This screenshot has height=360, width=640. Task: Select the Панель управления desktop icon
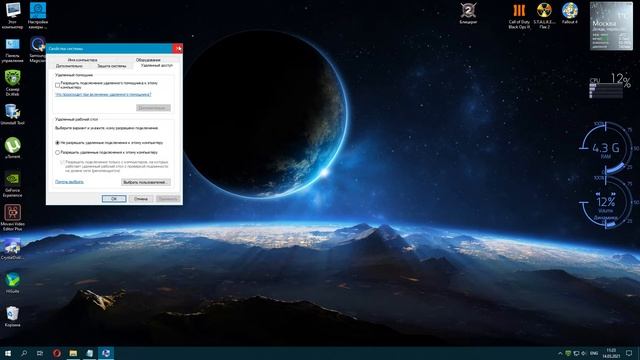click(x=12, y=50)
